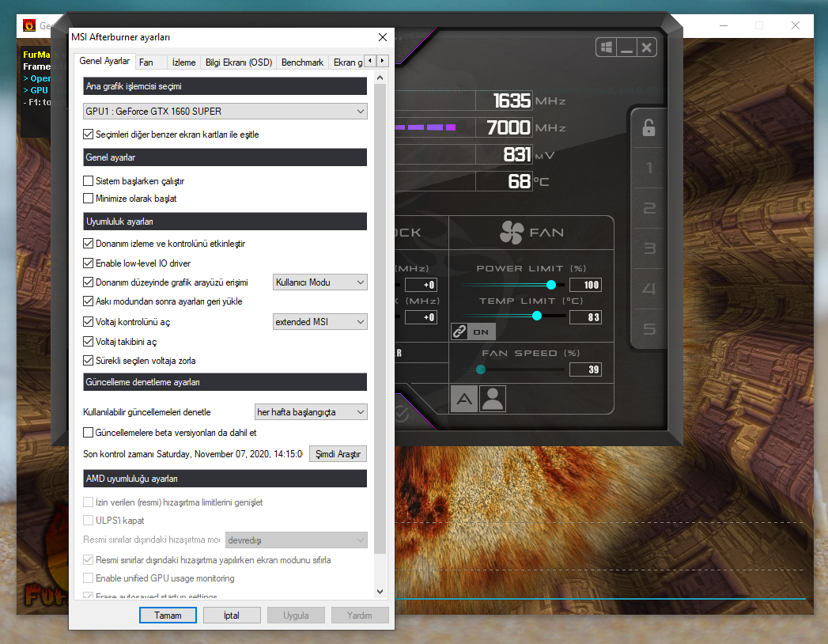This screenshot has height=644, width=828.
Task: Click the fan icon beside FAN label
Action: point(512,233)
